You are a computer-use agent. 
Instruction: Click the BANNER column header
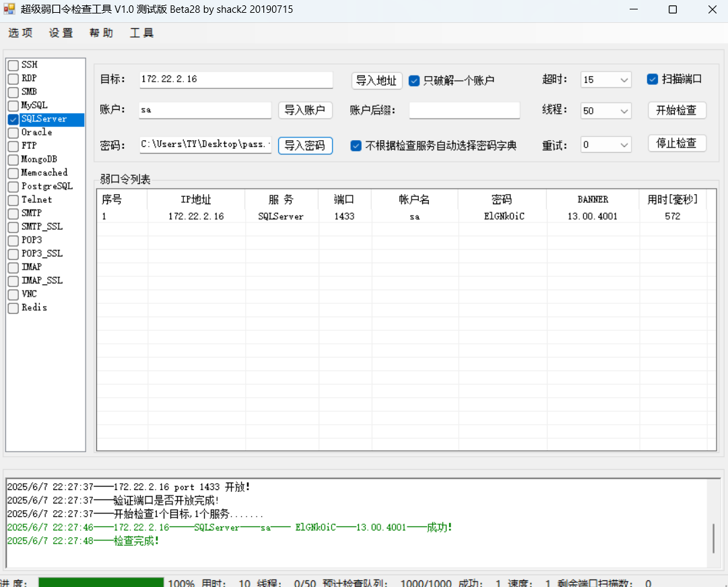pyautogui.click(x=593, y=200)
